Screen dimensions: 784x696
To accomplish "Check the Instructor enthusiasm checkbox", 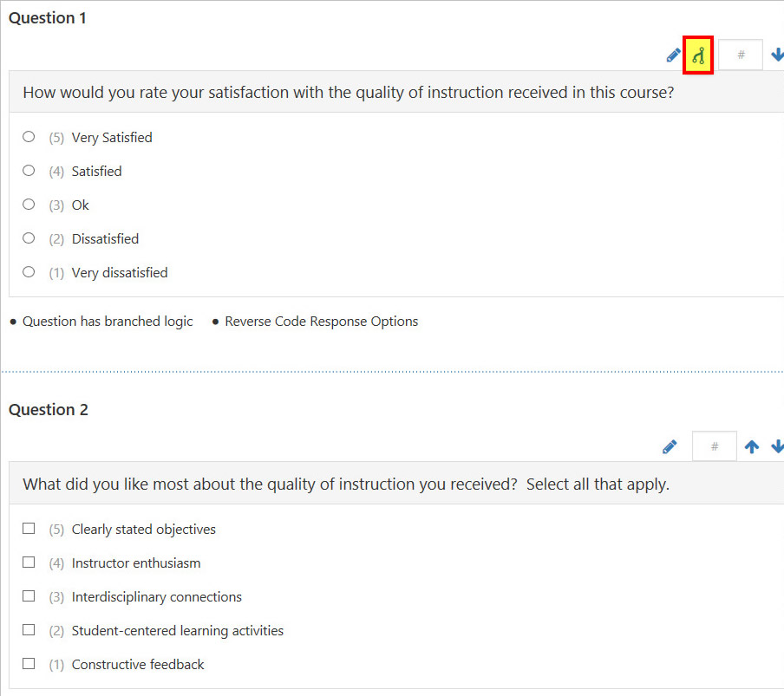I will [x=28, y=562].
